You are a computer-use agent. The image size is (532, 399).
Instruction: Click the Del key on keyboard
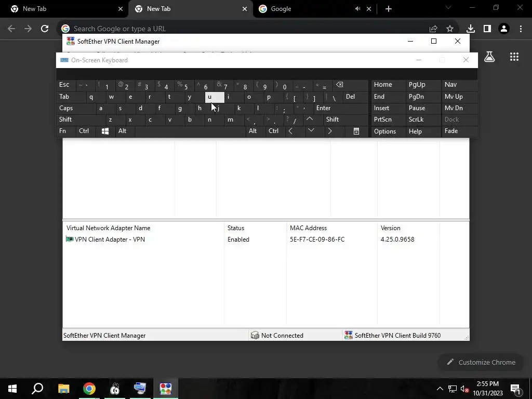(355, 97)
